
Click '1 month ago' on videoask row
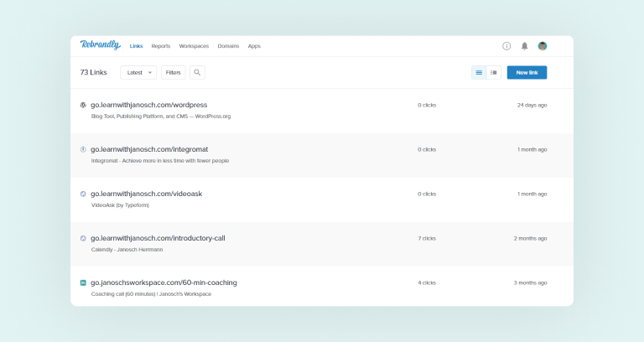532,194
